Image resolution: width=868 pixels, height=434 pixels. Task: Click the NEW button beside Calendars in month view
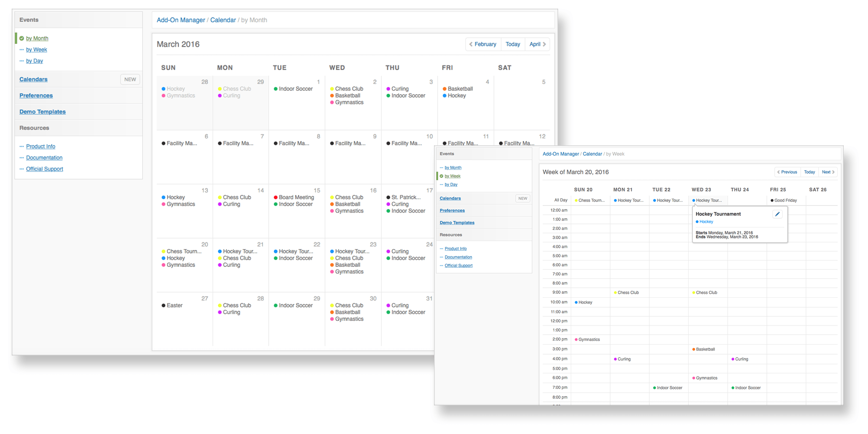click(130, 79)
